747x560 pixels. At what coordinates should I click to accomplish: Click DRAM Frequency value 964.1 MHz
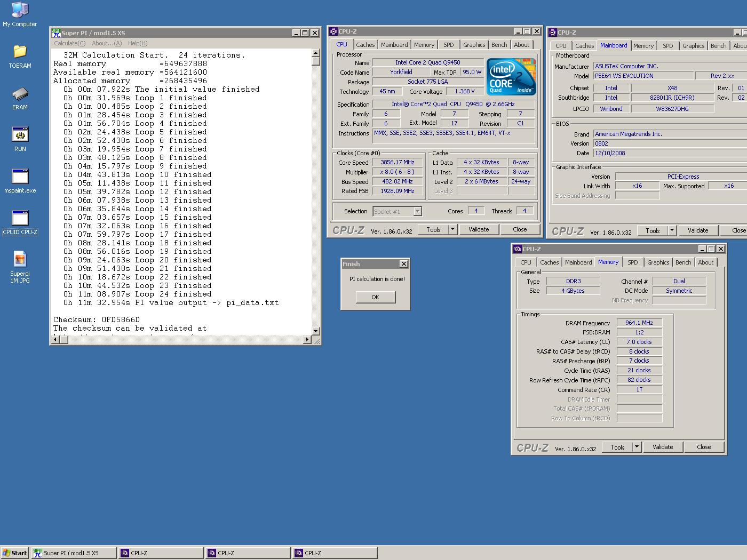click(639, 323)
